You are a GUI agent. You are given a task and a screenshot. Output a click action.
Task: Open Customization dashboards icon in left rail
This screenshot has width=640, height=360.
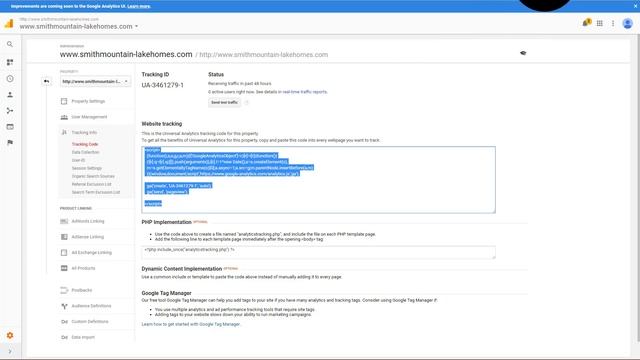10,62
